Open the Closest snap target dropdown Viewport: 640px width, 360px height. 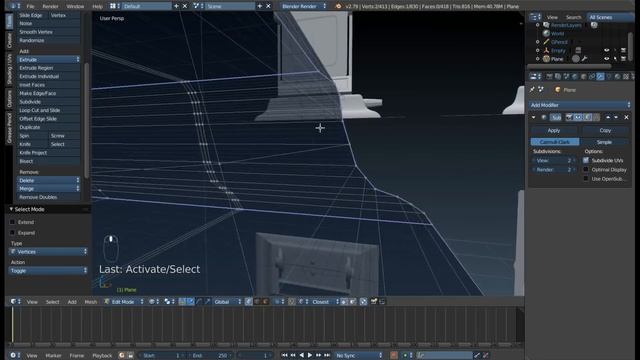(324, 302)
